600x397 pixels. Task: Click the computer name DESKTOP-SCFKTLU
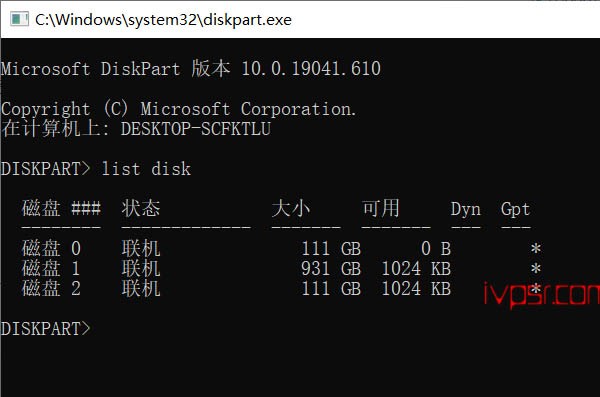click(x=196, y=129)
